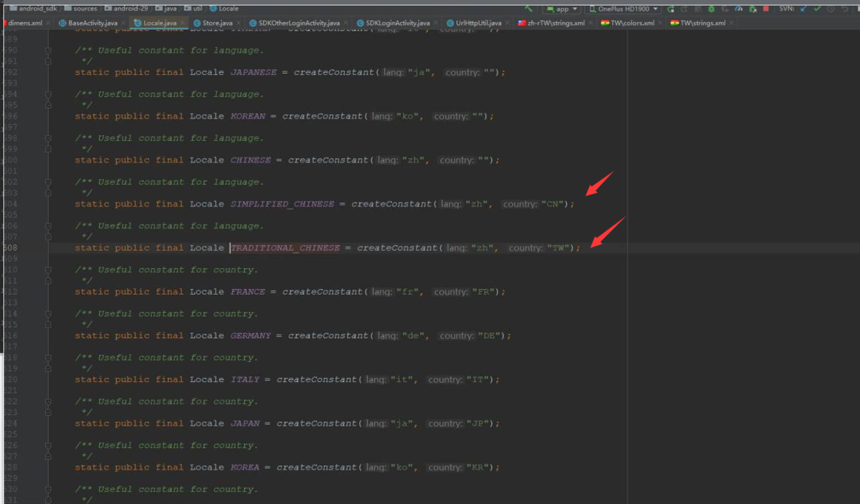Screen dimensions: 860x504
Task: Click the green Debug bug icon
Action: tap(711, 9)
